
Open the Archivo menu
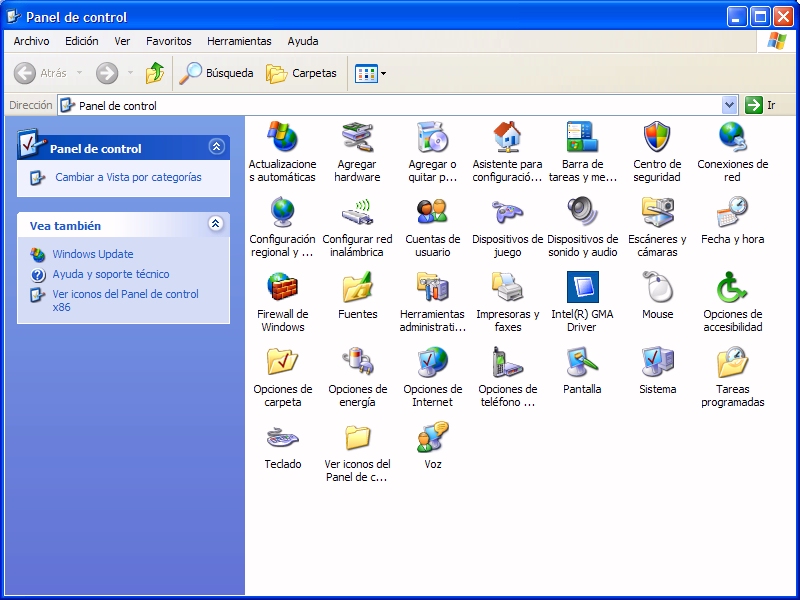(x=32, y=41)
